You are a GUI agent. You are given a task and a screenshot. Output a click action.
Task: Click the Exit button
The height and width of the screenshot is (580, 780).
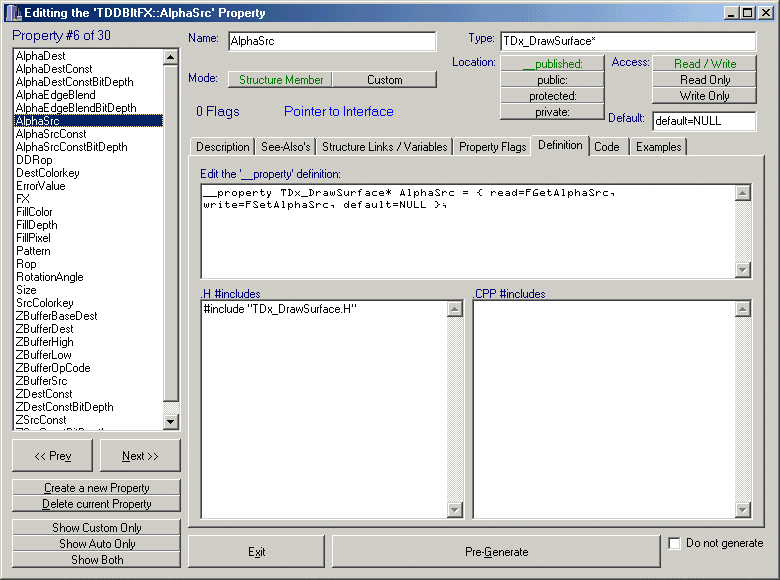point(257,552)
